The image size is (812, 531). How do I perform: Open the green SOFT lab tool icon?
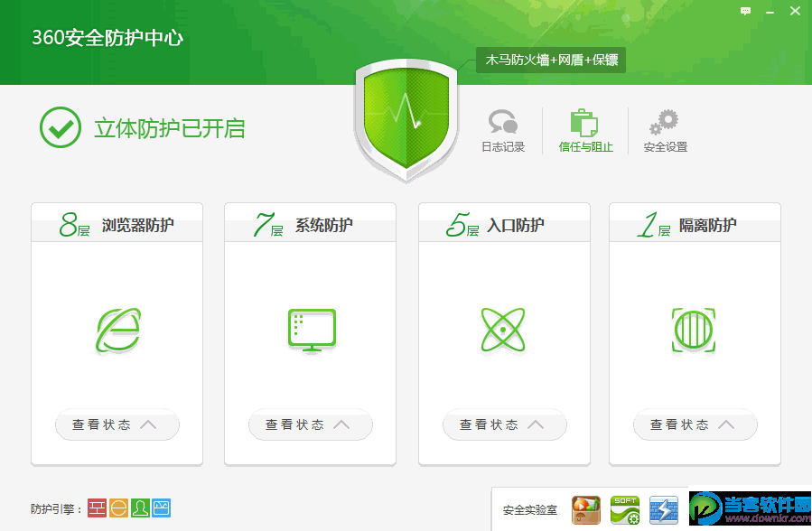click(x=625, y=510)
